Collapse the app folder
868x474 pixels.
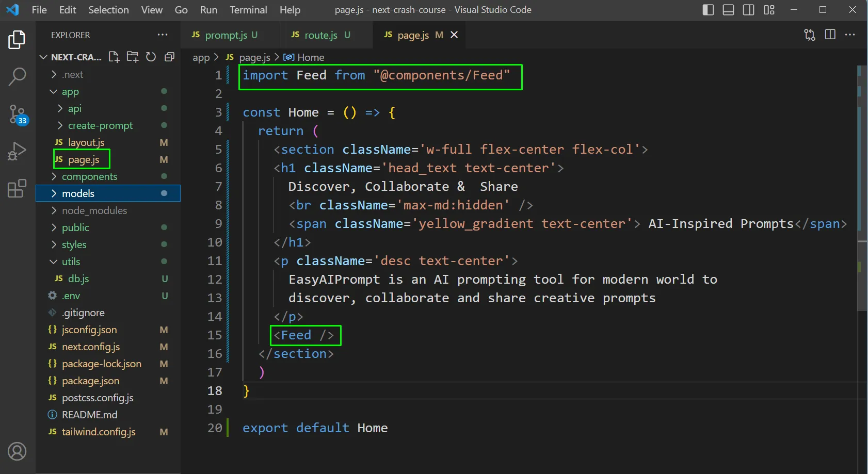pyautogui.click(x=108, y=91)
